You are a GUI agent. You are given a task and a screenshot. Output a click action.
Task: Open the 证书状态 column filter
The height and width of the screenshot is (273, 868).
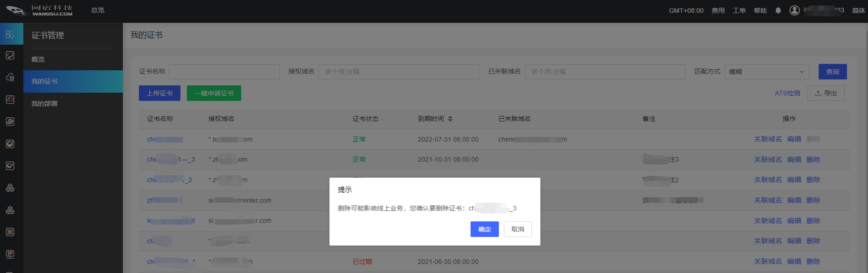pos(382,119)
